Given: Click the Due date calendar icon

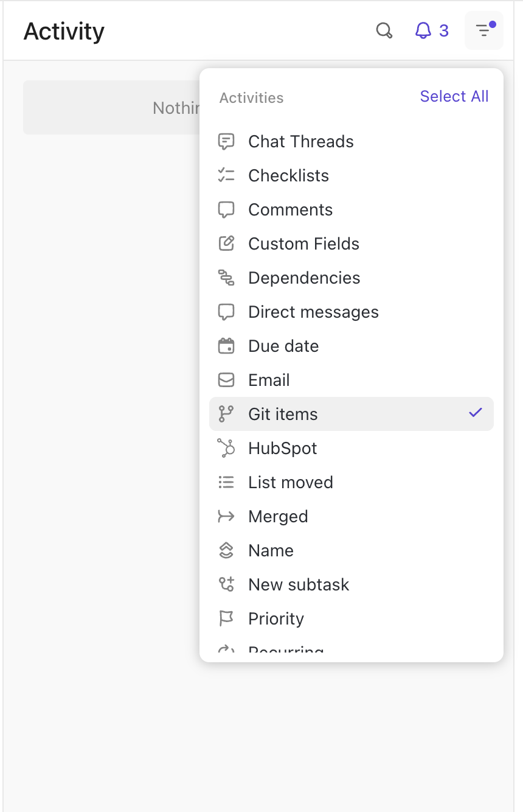Looking at the screenshot, I should point(226,346).
